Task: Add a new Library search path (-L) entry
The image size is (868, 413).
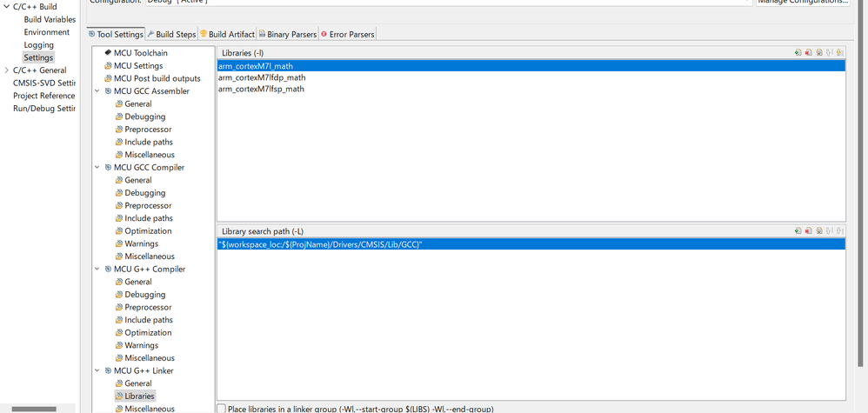Action: coord(798,231)
